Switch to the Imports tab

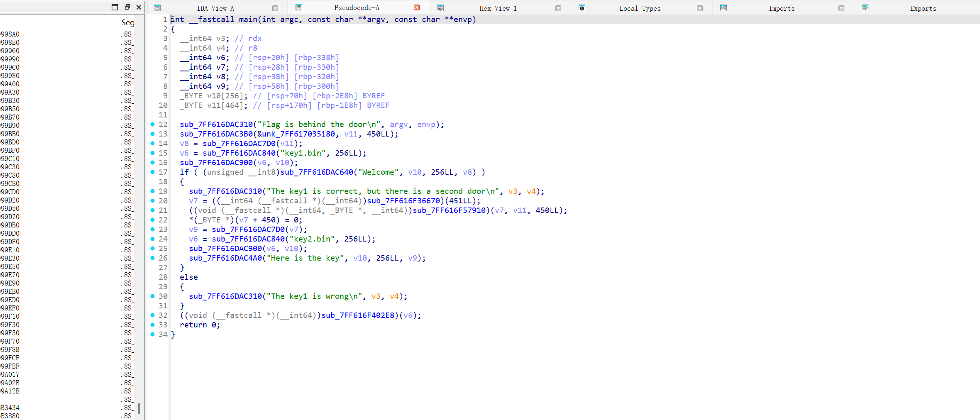point(781,8)
